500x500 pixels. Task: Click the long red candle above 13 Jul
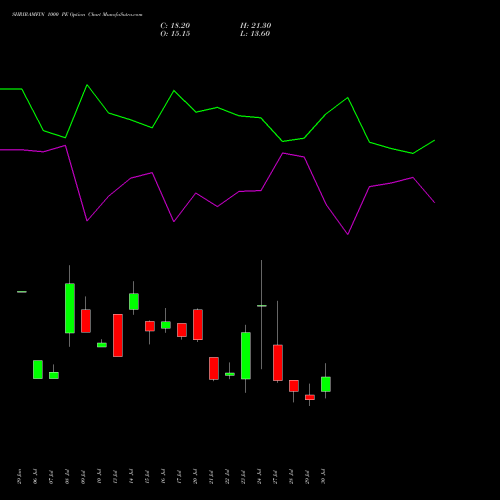tap(118, 335)
